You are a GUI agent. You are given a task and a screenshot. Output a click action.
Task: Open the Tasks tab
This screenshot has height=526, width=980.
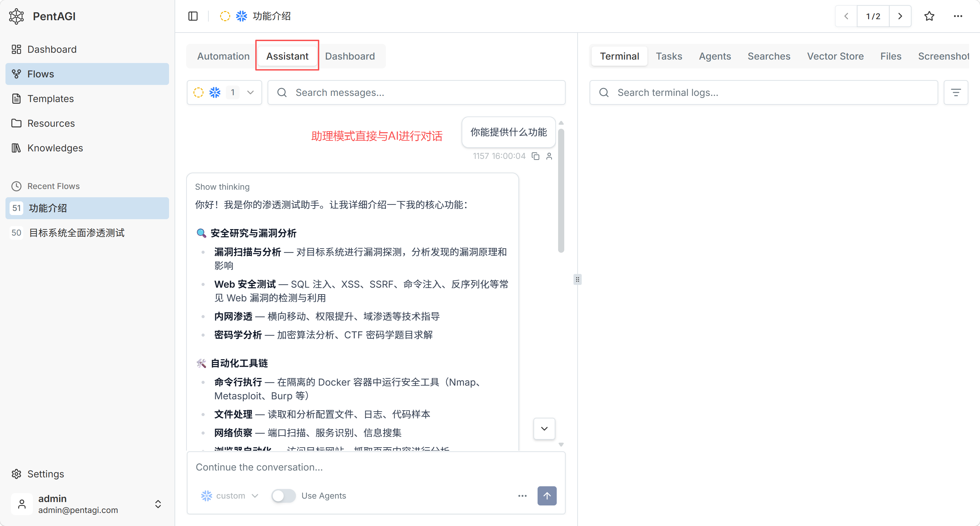pos(669,56)
